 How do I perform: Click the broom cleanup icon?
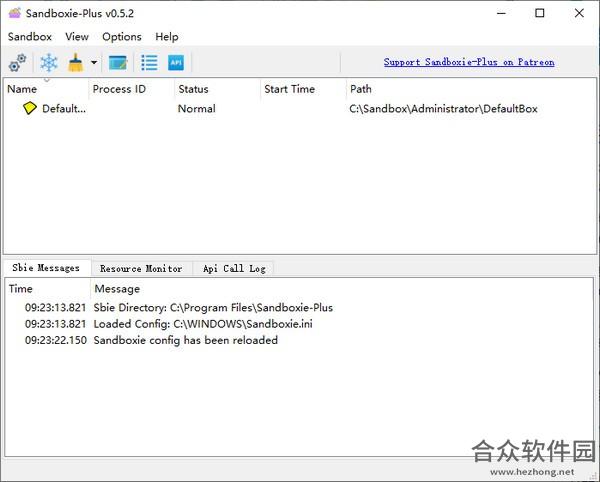[76, 63]
